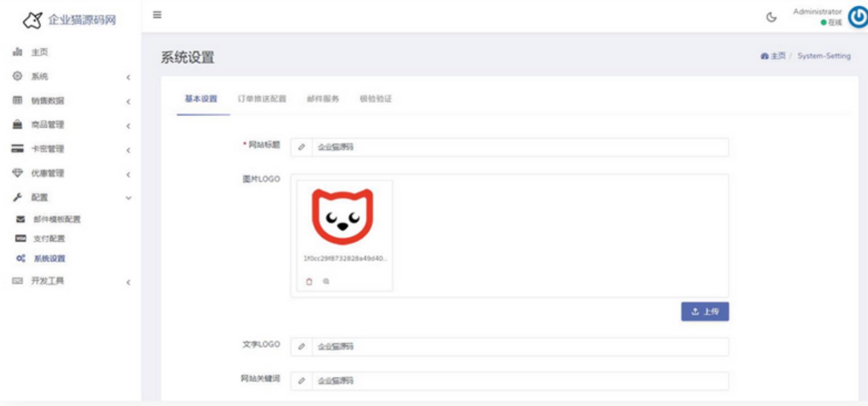Expand the 系统 menu chevron

pos(128,77)
